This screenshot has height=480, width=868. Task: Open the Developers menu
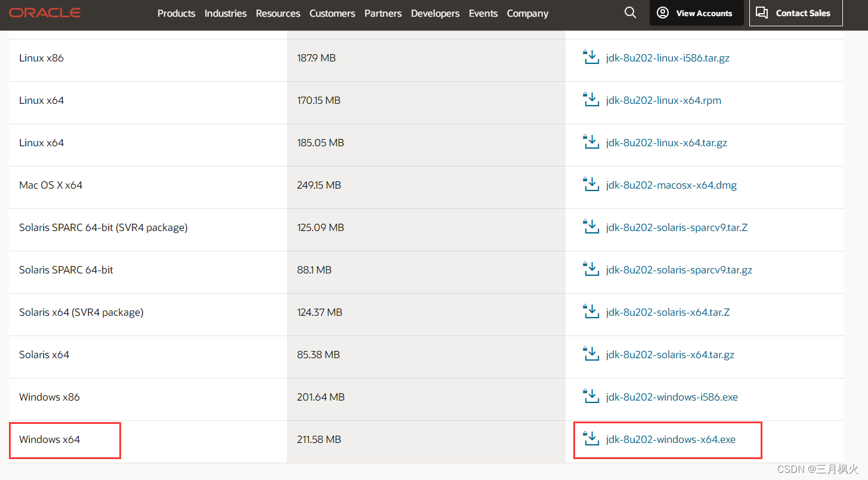435,13
